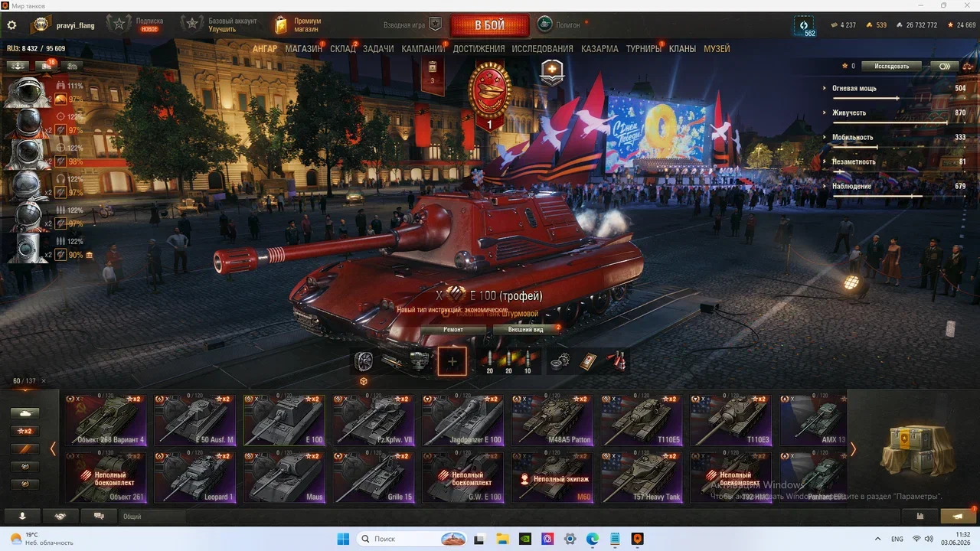This screenshot has height=551, width=980.
Task: Click the gold balance showing 539
Action: 876,25
